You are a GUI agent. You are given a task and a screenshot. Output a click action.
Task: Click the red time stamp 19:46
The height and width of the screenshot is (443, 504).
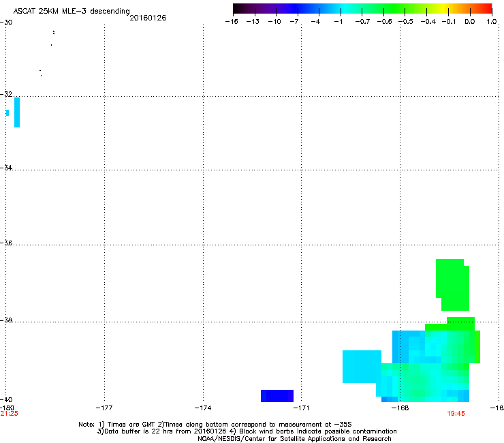click(456, 414)
